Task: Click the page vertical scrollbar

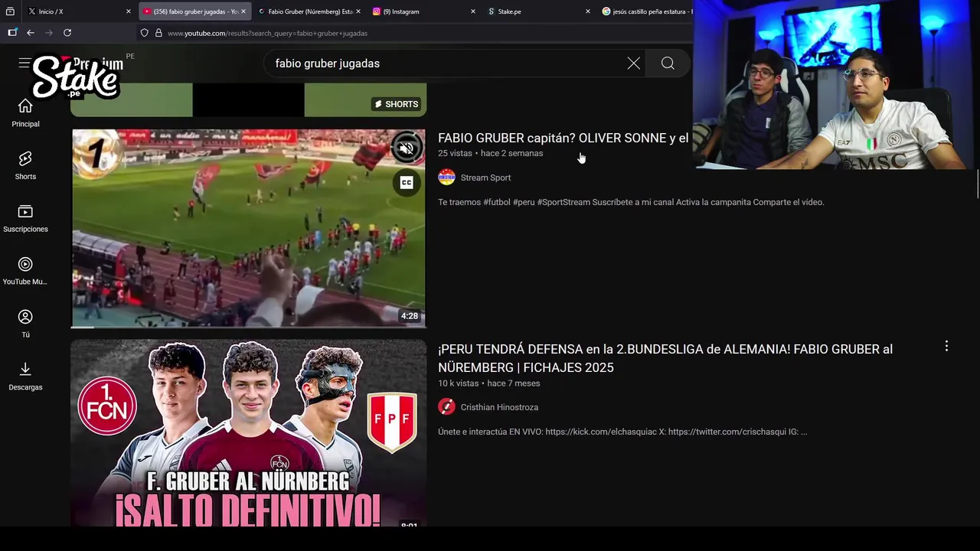Action: pos(977,184)
